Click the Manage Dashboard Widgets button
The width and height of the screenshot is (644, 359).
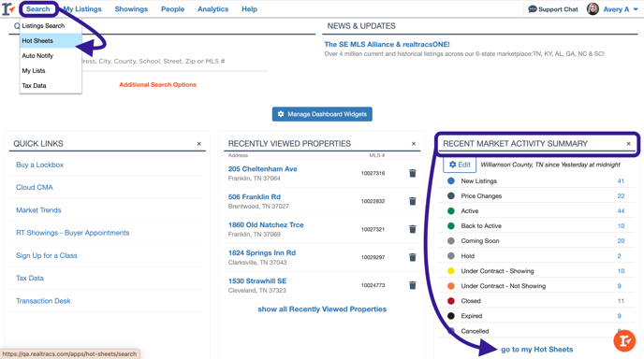(x=322, y=114)
